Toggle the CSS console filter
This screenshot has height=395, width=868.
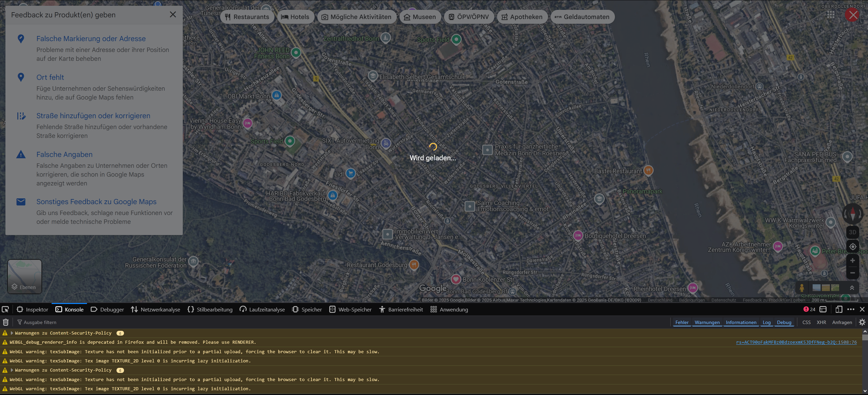(x=807, y=322)
